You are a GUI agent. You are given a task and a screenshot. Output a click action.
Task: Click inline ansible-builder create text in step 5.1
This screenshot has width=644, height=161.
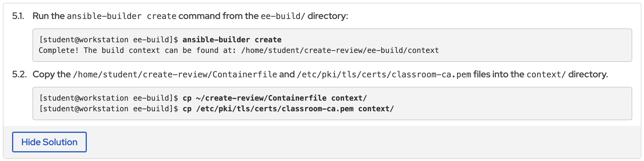pyautogui.click(x=121, y=16)
